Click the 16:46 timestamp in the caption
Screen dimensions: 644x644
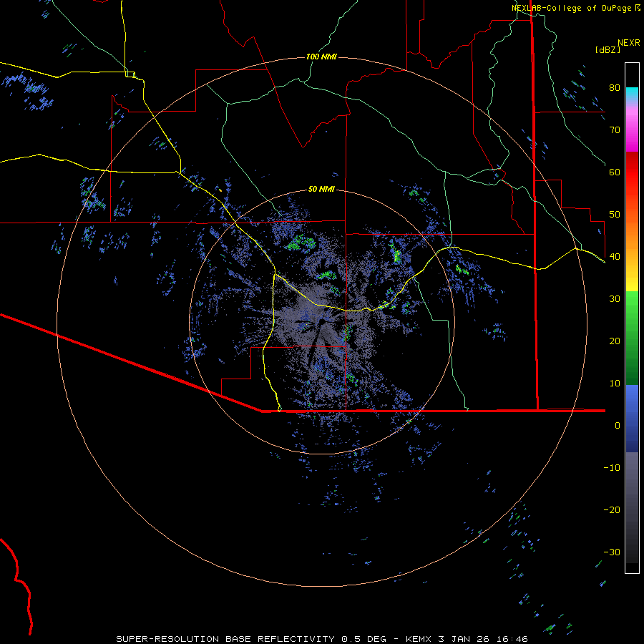coord(512,639)
